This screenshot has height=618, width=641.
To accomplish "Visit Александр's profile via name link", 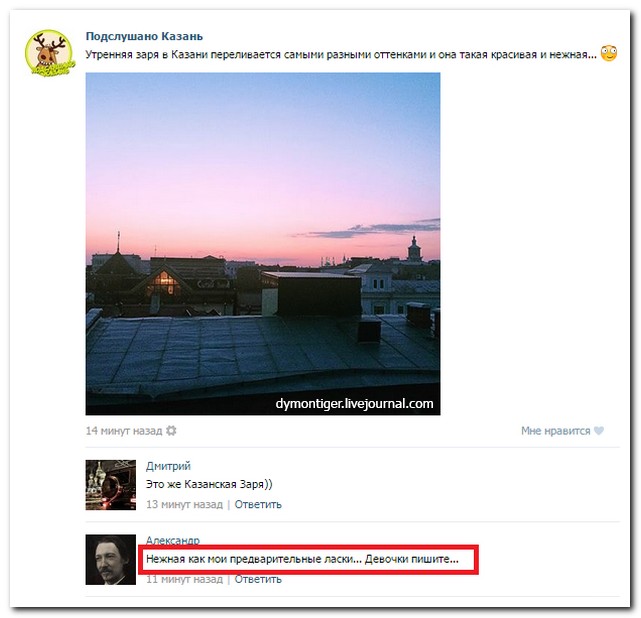I will pos(173,540).
